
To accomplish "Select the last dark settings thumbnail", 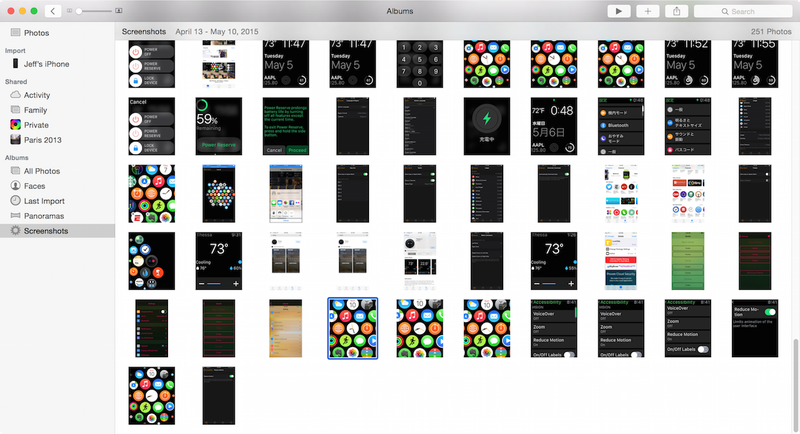I will pos(218,396).
